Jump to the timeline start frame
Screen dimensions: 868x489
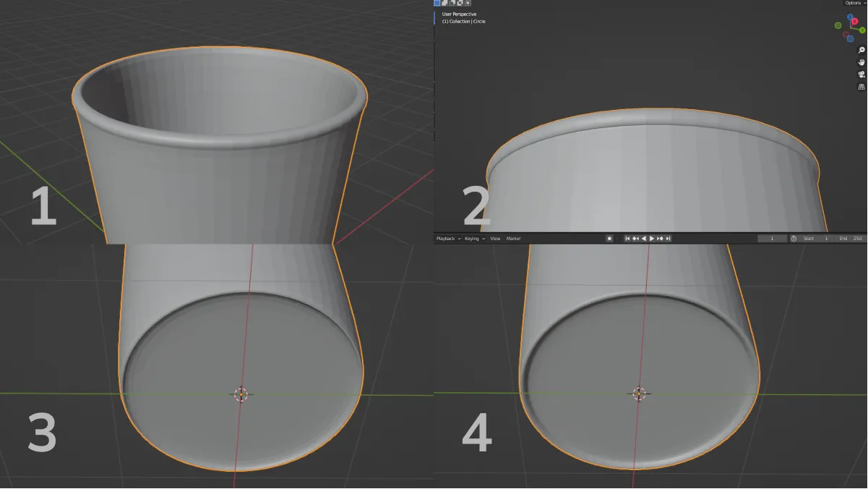coord(627,239)
